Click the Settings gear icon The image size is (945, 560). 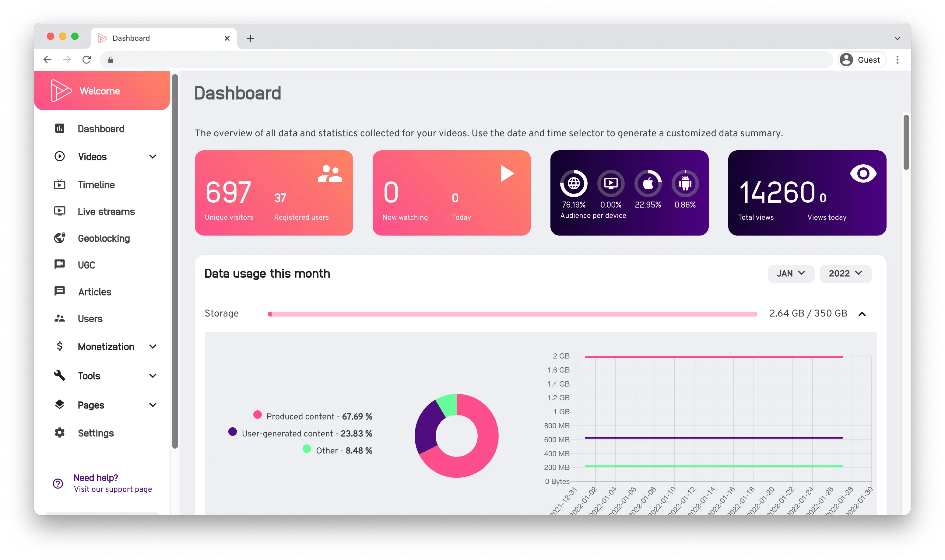click(60, 432)
